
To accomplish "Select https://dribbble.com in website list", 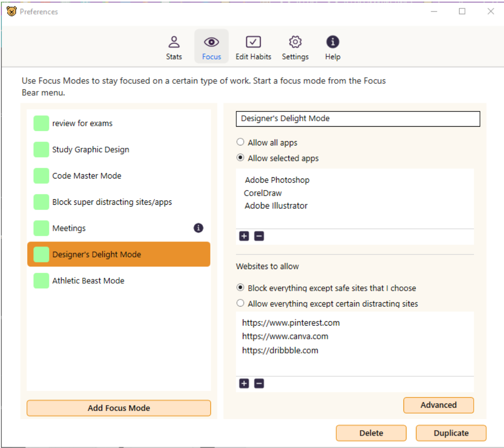I will click(x=280, y=350).
